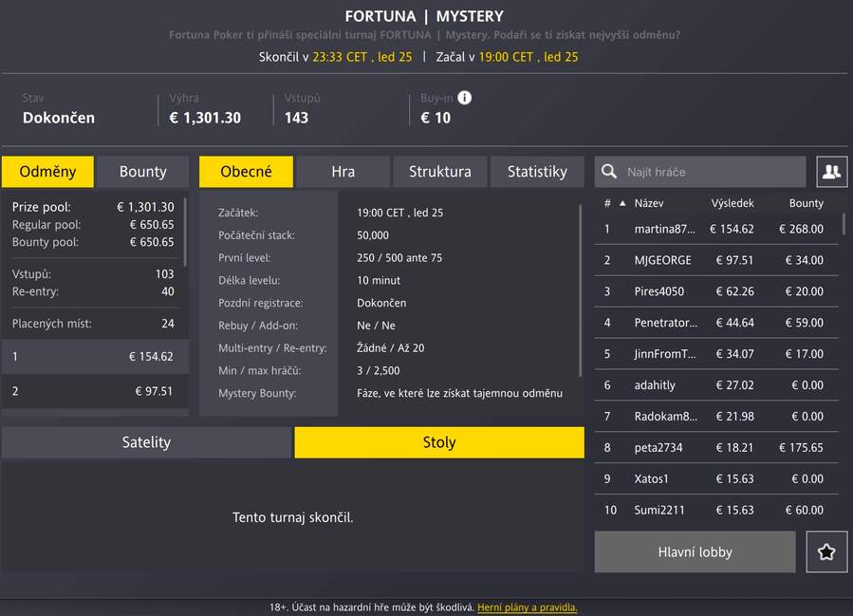853x616 pixels.
Task: Click the Buy-in info icon
Action: click(464, 98)
